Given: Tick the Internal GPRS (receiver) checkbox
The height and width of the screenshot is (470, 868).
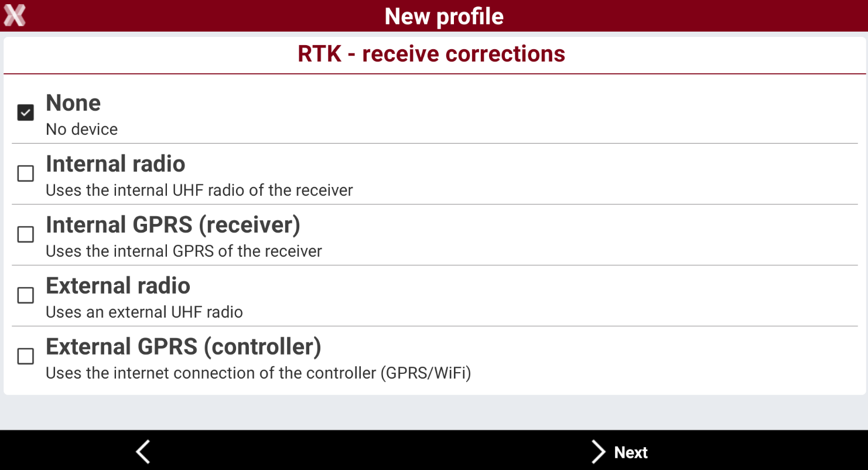Looking at the screenshot, I should [25, 234].
